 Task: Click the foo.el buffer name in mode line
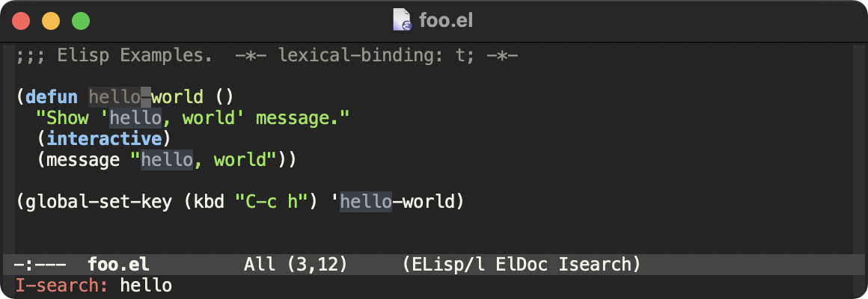(118, 264)
